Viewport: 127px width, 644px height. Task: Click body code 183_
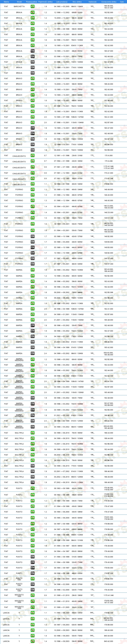(x=92, y=6)
